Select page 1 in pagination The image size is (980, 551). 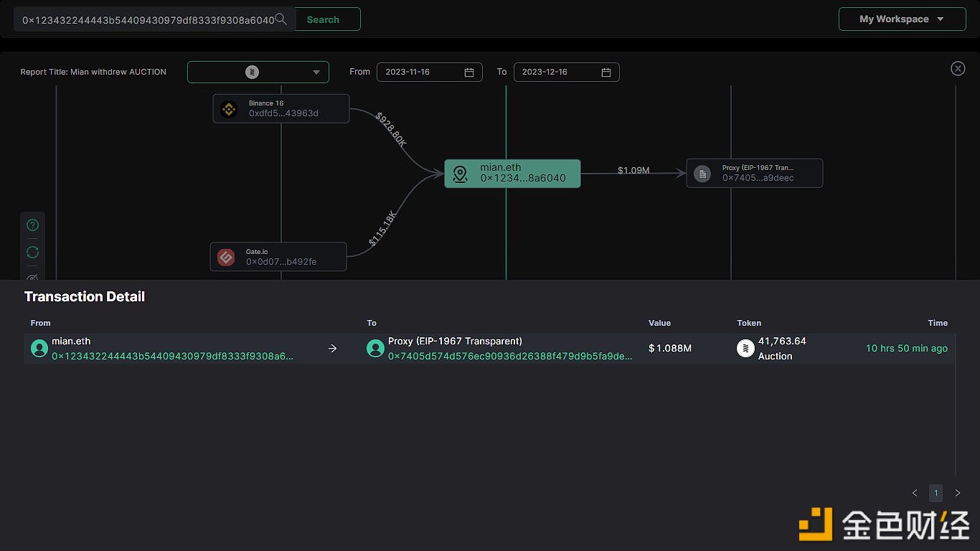936,493
